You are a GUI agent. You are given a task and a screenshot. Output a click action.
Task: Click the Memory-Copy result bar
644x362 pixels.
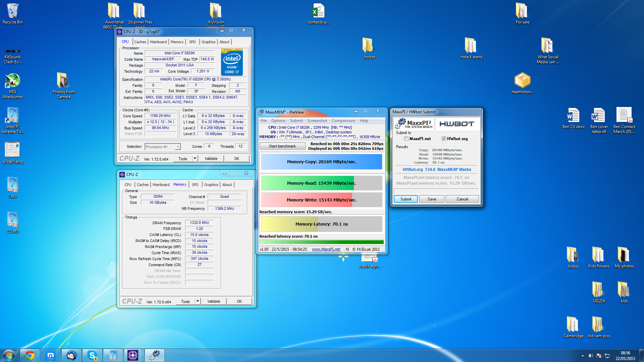(321, 162)
